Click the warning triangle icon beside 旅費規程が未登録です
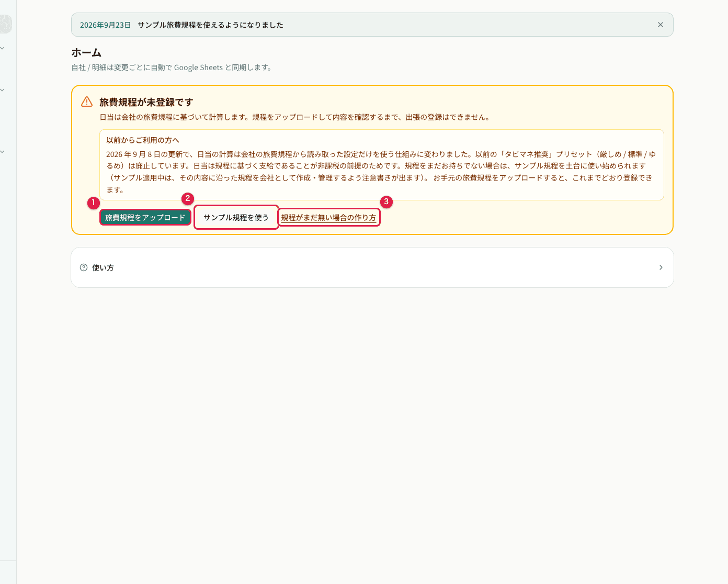The width and height of the screenshot is (728, 584). (87, 102)
